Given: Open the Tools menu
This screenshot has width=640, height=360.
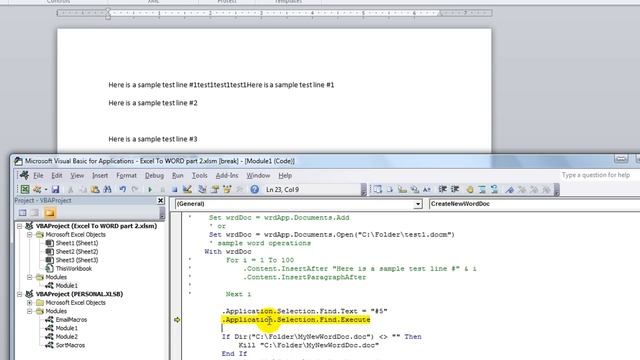Looking at the screenshot, I should (200, 176).
